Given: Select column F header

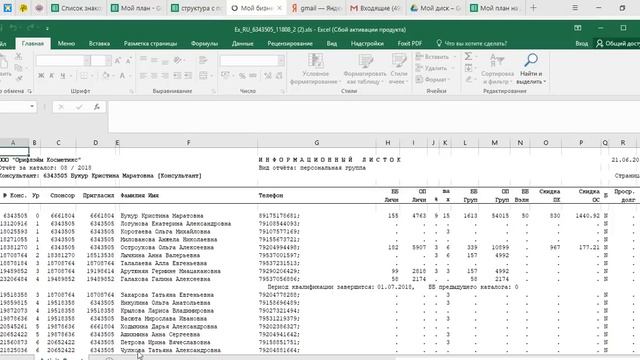Looking at the screenshot, I should pos(188,142).
